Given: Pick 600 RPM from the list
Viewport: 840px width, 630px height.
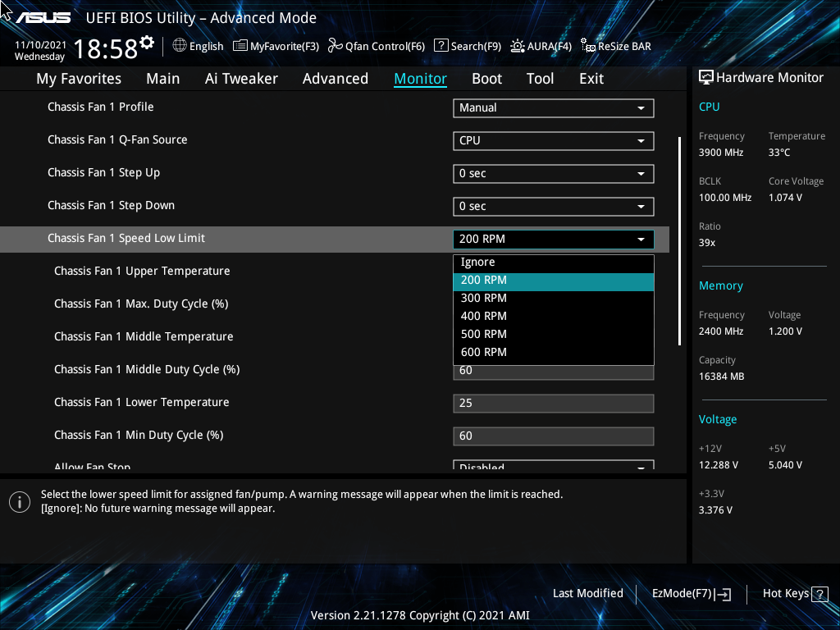Looking at the screenshot, I should (x=554, y=353).
